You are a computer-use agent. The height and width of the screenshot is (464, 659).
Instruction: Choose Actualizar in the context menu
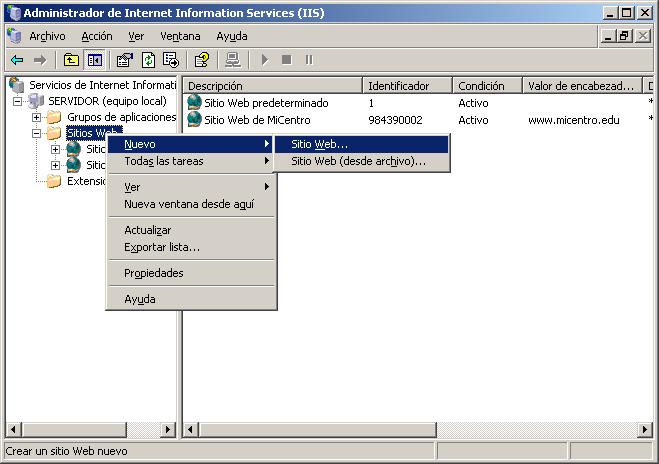pyautogui.click(x=191, y=230)
